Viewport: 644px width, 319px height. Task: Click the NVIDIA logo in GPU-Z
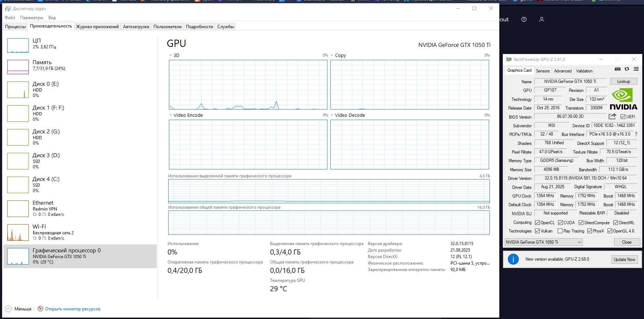point(623,99)
